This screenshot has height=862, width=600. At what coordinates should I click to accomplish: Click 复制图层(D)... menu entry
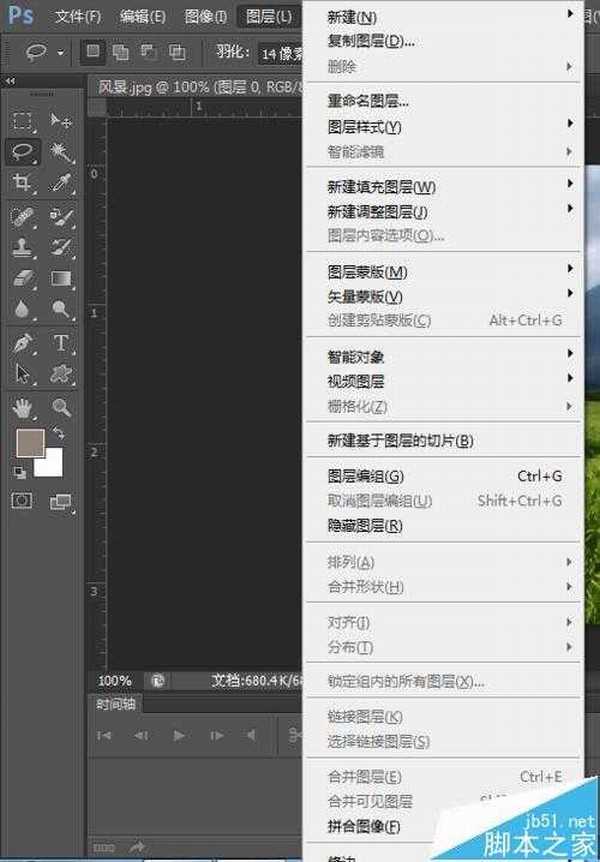pyautogui.click(x=371, y=42)
